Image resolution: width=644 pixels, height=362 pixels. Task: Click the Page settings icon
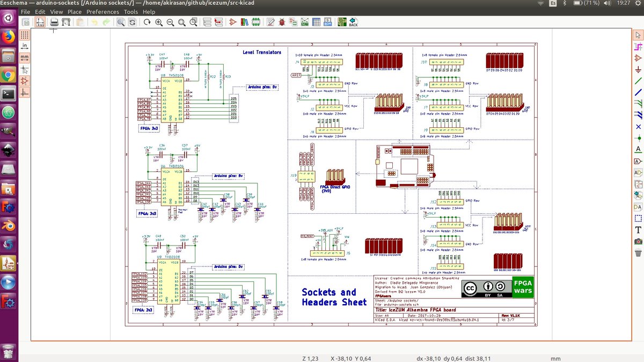pyautogui.click(x=40, y=23)
